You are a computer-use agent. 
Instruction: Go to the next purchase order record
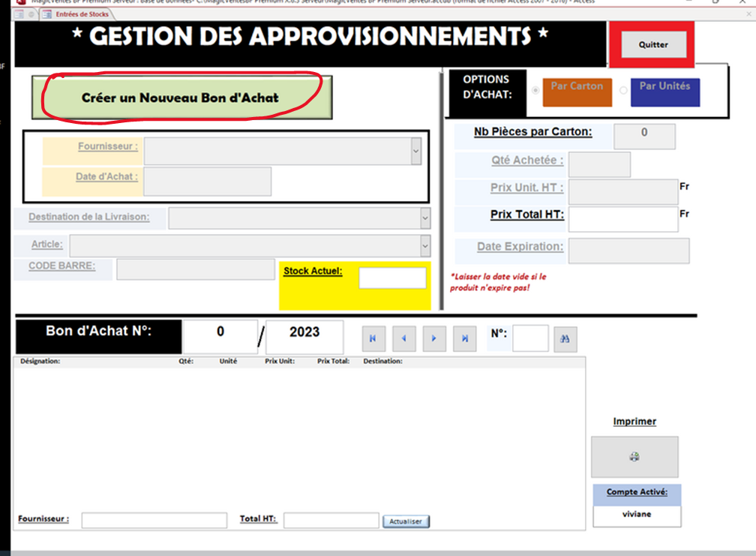click(x=434, y=339)
